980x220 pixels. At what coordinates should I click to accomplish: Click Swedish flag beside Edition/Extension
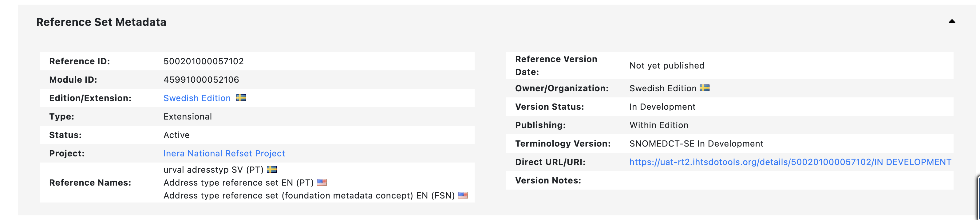click(241, 98)
